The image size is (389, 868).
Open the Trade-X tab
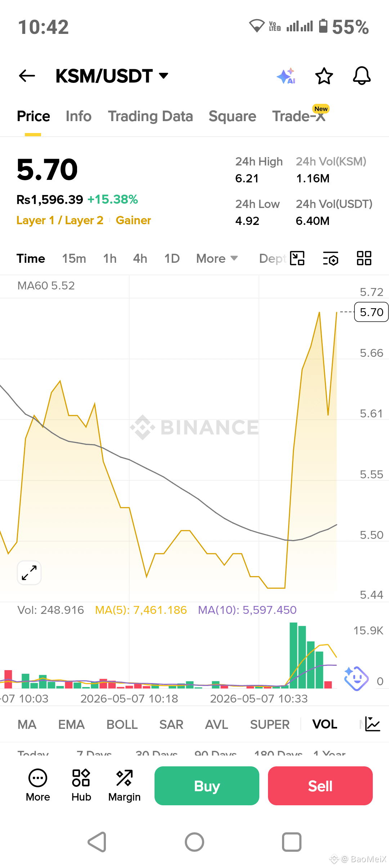299,116
